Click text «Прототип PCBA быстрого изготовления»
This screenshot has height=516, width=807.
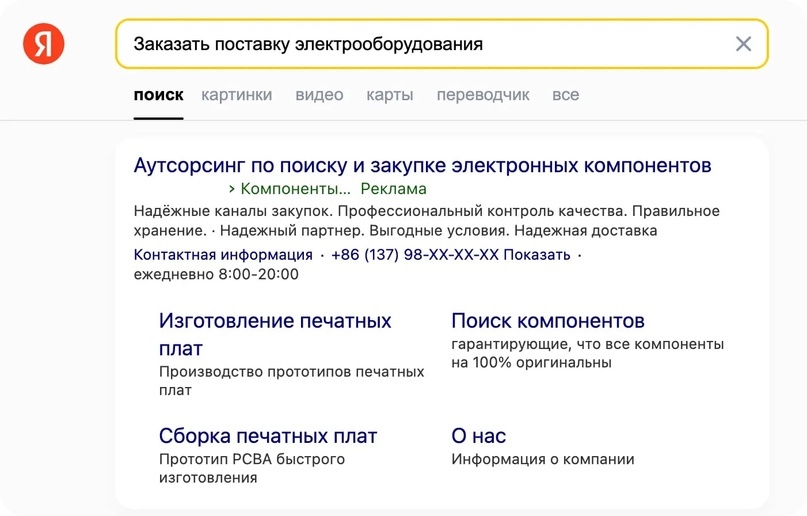point(252,468)
